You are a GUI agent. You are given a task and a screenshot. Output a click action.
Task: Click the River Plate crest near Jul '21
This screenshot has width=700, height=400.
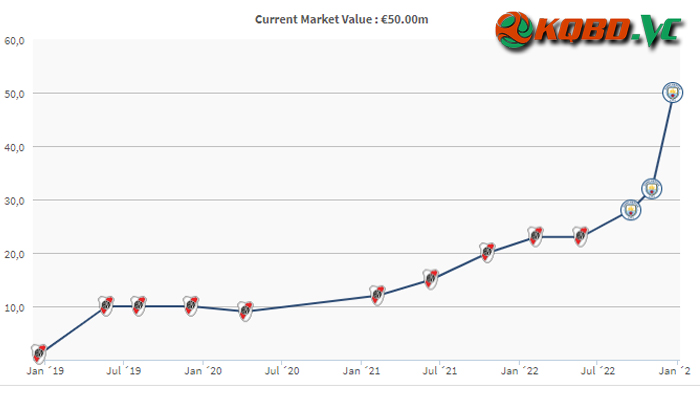(x=431, y=279)
